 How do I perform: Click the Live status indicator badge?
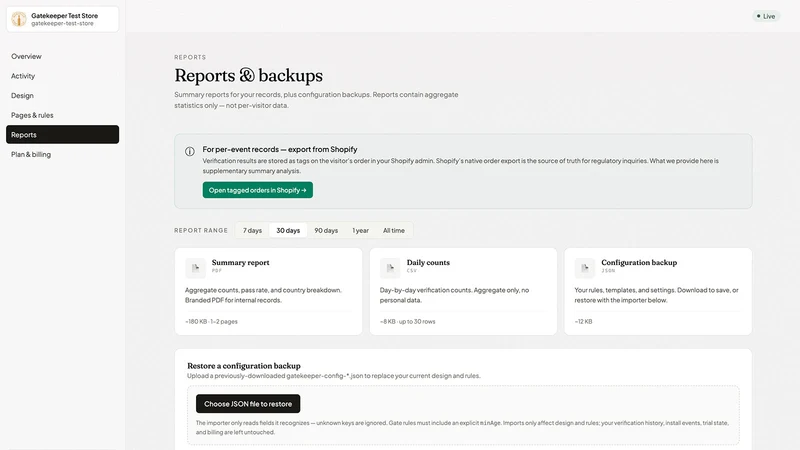point(766,16)
